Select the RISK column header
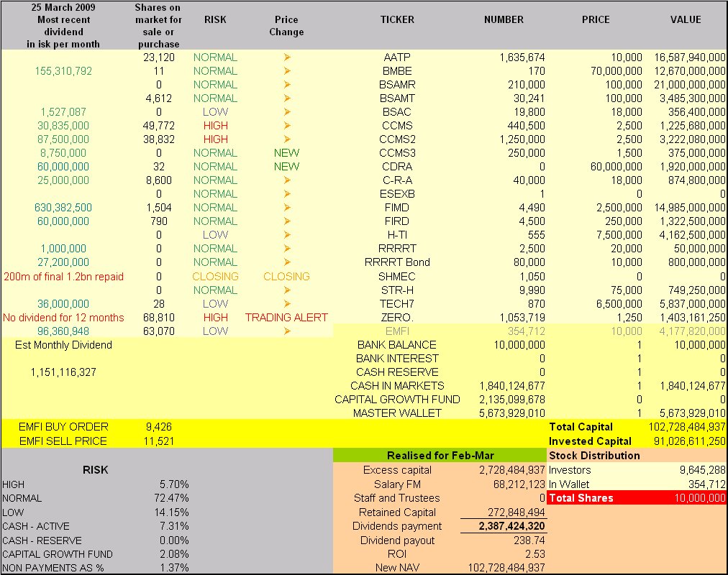This screenshot has height=575, width=728. [215, 19]
